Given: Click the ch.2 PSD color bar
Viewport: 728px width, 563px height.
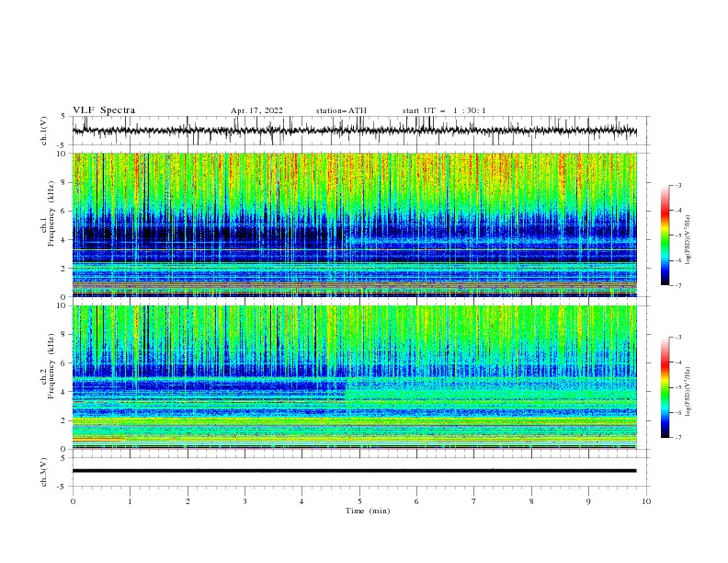Looking at the screenshot, I should pos(665,387).
